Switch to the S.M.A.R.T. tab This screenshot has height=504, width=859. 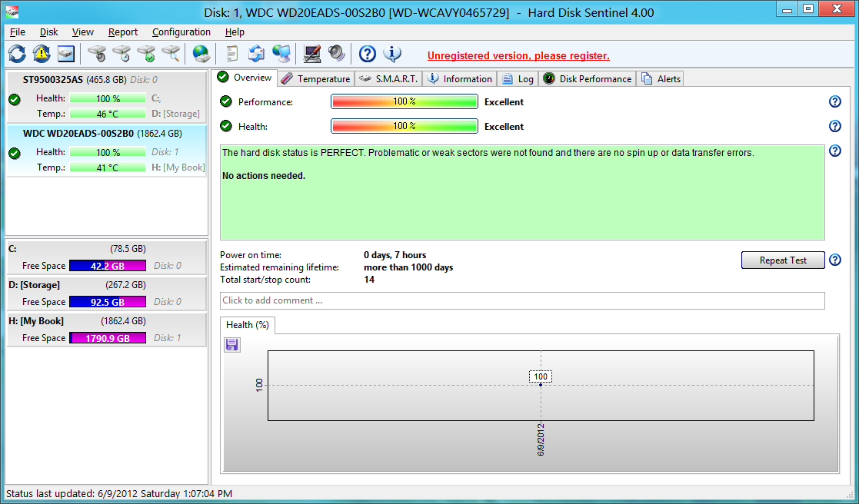[388, 79]
